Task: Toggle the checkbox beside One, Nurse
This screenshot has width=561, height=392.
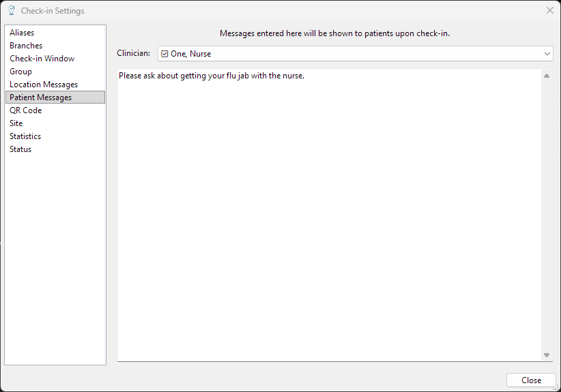Action: tap(164, 54)
